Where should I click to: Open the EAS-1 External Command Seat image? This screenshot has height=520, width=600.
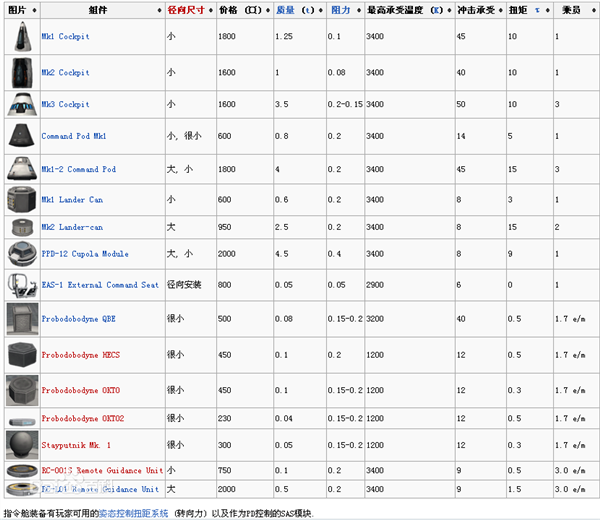pos(22,285)
